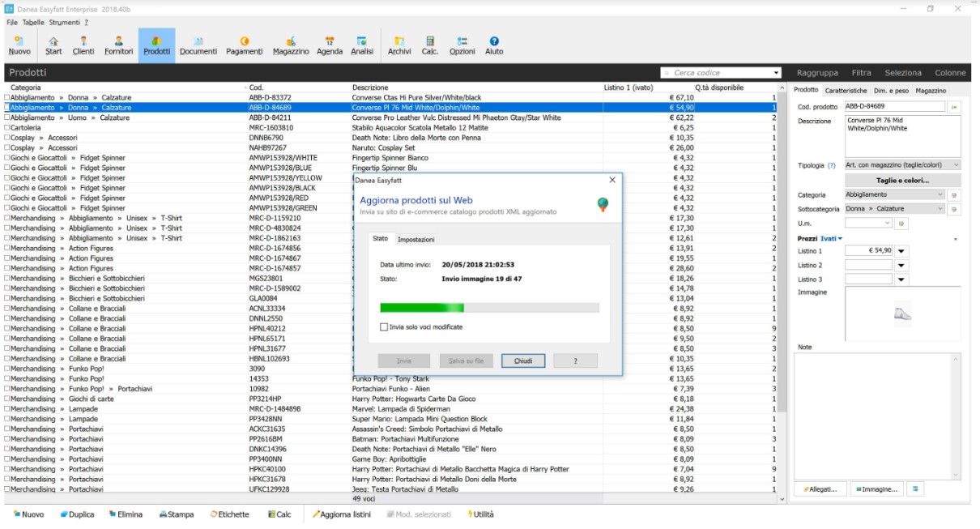This screenshot has width=980, height=529.
Task: Open the Agenda calendar icon
Action: click(x=330, y=45)
